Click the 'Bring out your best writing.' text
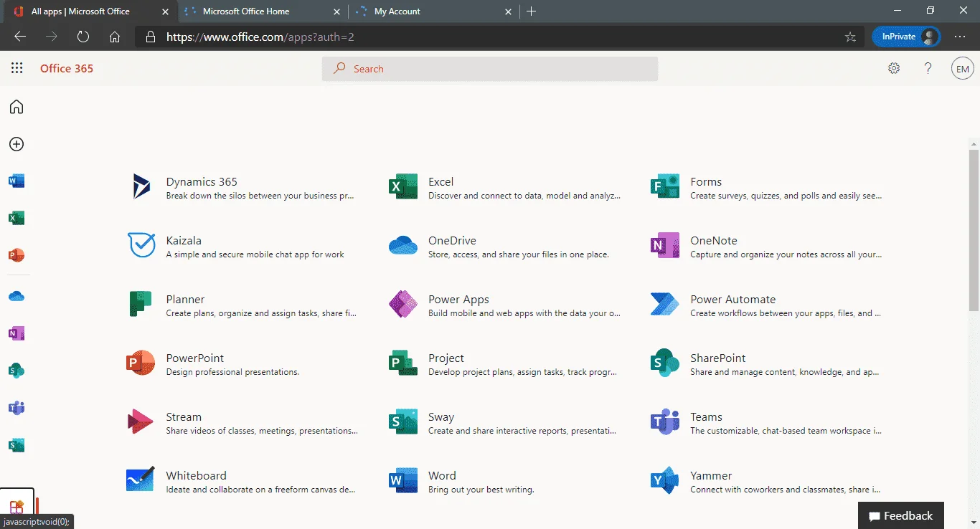 click(481, 490)
